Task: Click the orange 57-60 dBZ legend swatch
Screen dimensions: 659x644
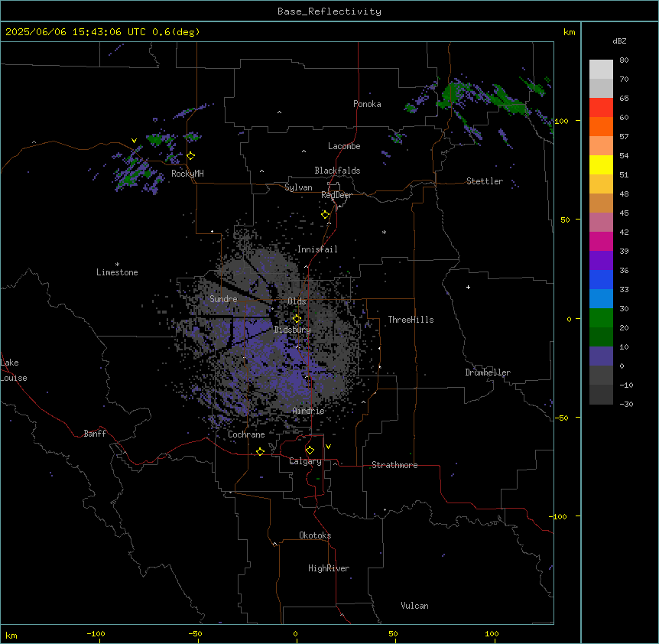Action: pyautogui.click(x=601, y=126)
